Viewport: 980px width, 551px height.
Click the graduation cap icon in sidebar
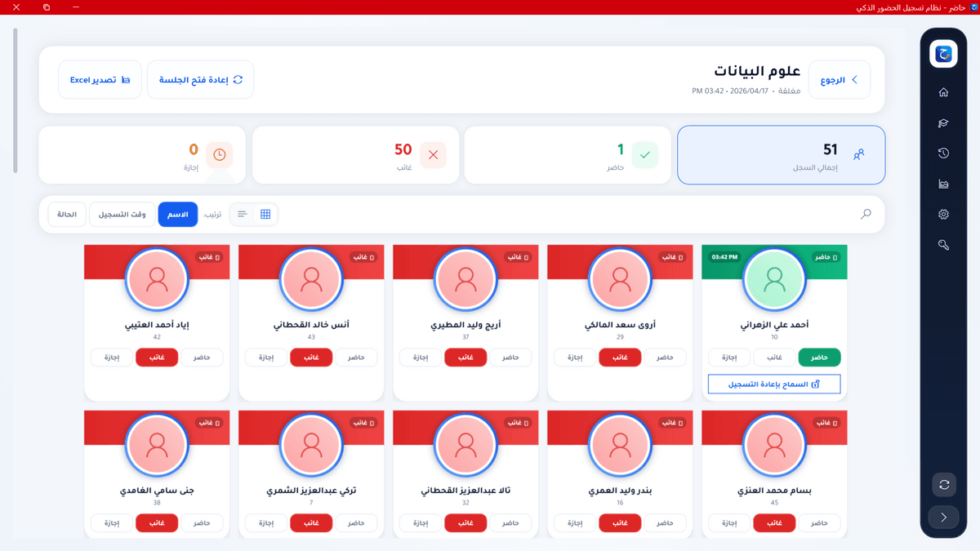click(x=943, y=123)
